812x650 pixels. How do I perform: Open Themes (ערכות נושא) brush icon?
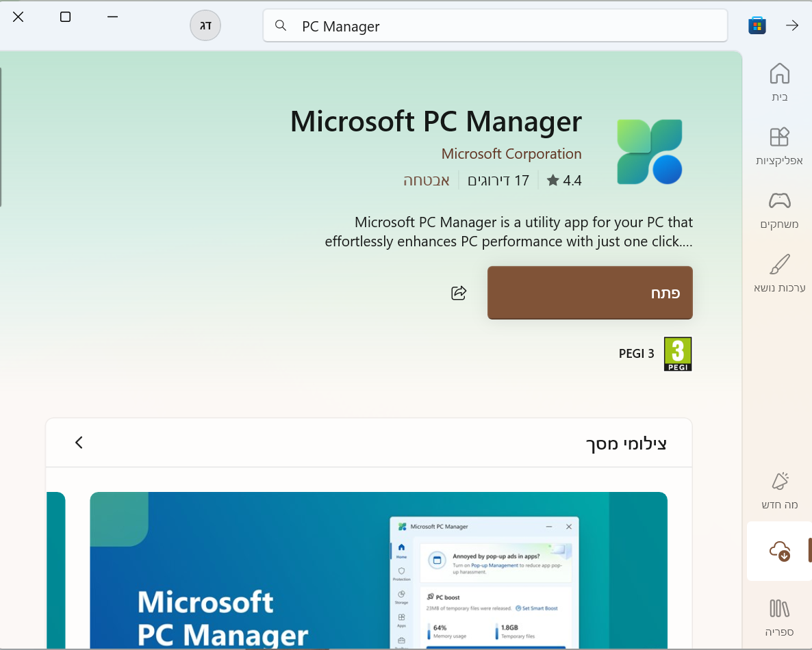[779, 274]
